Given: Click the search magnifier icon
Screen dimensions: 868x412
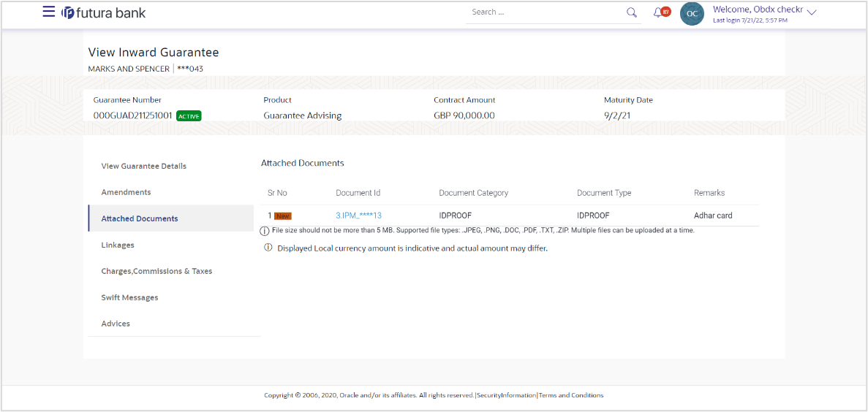Looking at the screenshot, I should click(x=632, y=12).
